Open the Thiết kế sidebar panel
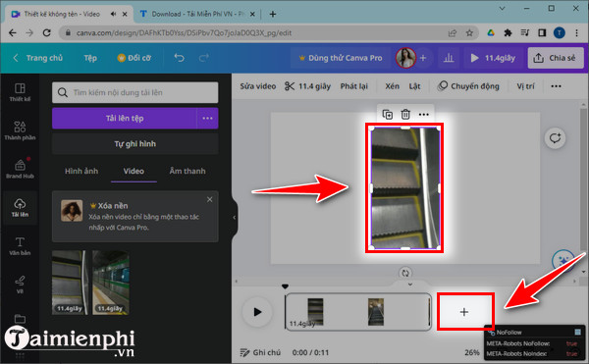Viewport: 589px width, 364px height. point(20,92)
